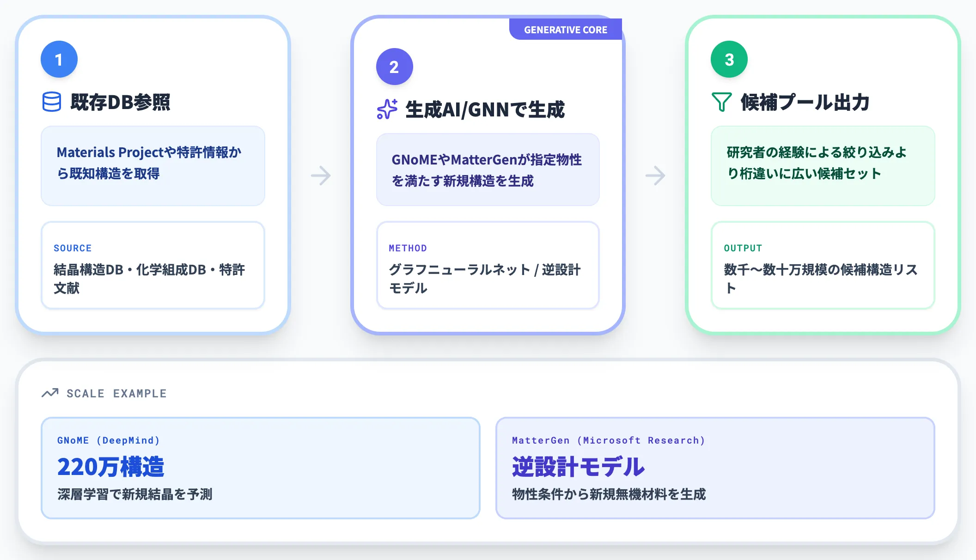Click the purple circle numbered 2
Screen dimensions: 976x560
coord(394,67)
